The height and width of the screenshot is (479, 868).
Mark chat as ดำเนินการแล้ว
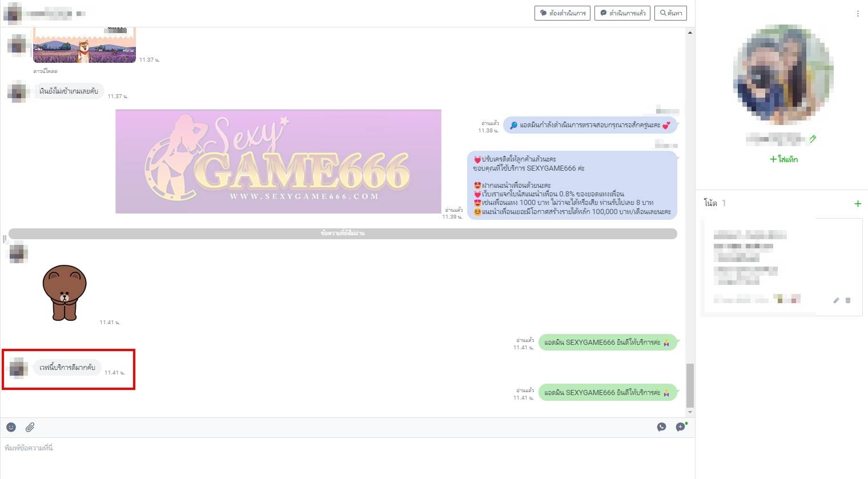[x=622, y=13]
